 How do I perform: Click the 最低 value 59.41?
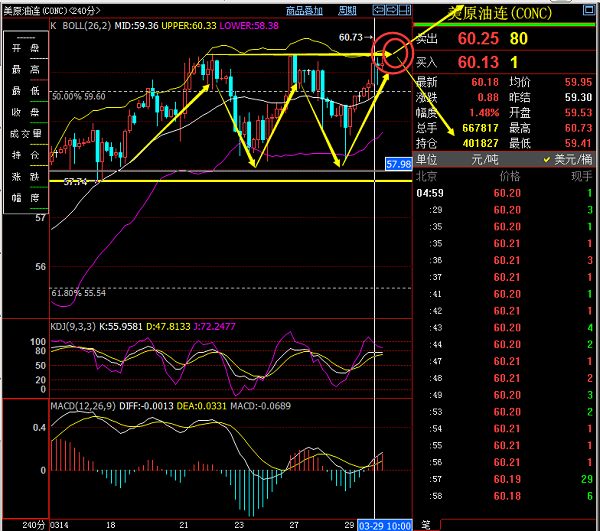tap(578, 143)
